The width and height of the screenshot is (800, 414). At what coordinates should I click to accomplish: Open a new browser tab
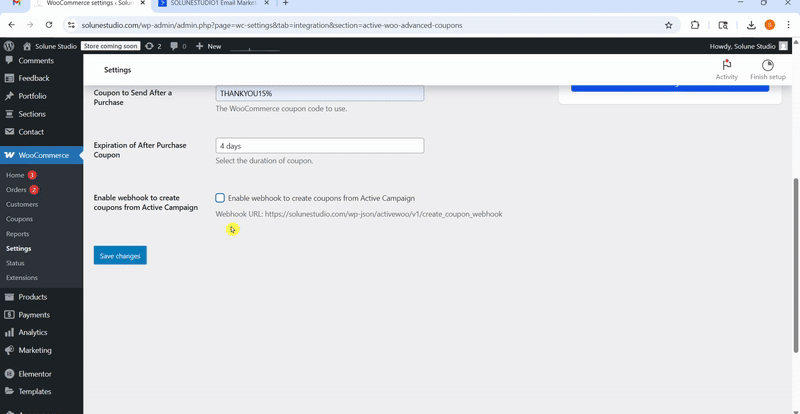pyautogui.click(x=286, y=3)
